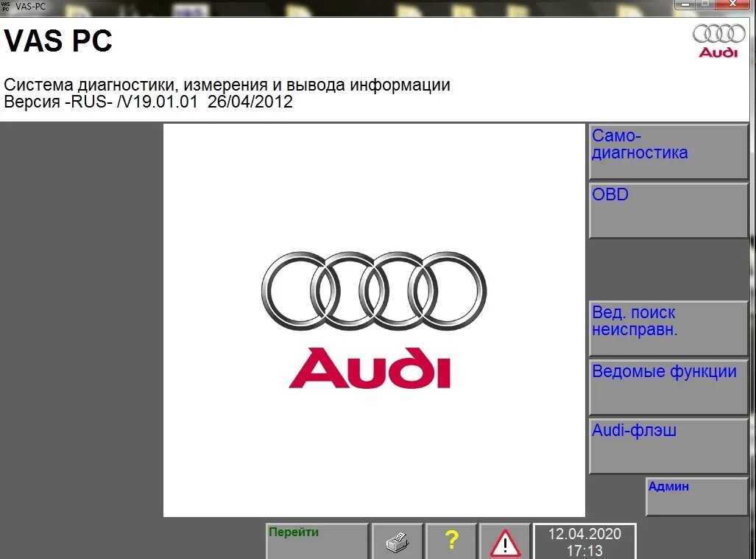Image resolution: width=756 pixels, height=559 pixels.
Task: Open help with the yellow question mark
Action: click(451, 541)
